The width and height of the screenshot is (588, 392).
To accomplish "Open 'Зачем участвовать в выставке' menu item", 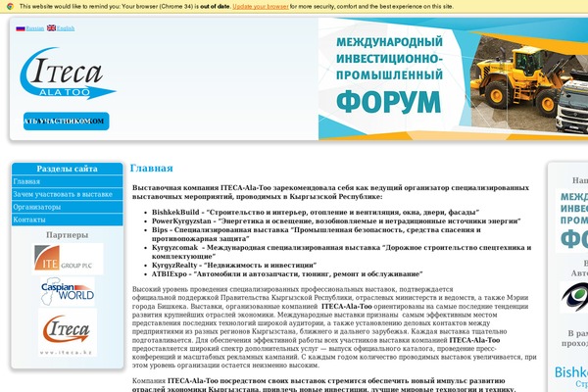I will (x=67, y=194).
